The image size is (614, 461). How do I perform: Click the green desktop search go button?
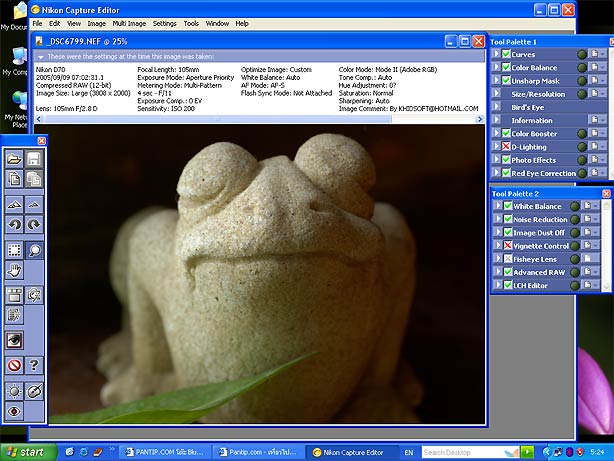527,452
